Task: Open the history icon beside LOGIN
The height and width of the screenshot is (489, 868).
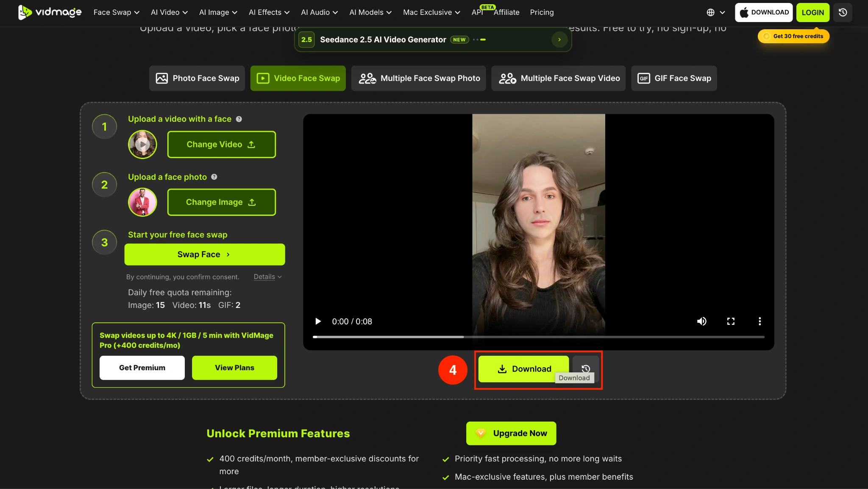Action: (843, 12)
